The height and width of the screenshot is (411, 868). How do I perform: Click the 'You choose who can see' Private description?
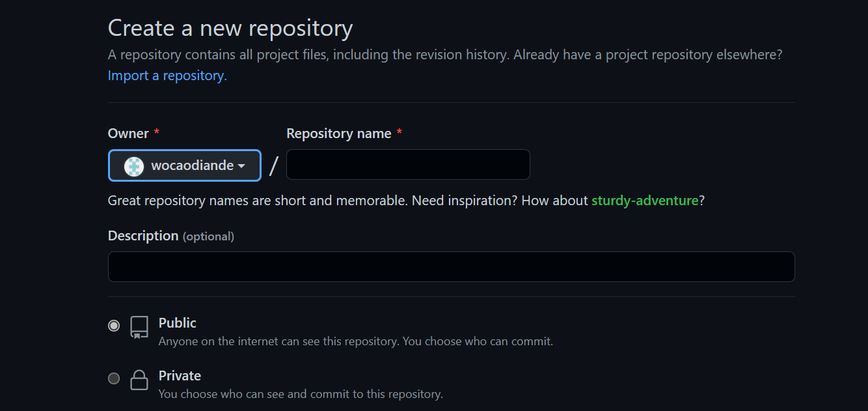pos(301,394)
